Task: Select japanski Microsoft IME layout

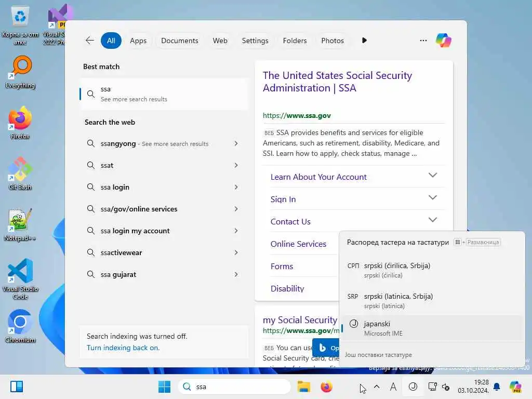Action: point(432,328)
